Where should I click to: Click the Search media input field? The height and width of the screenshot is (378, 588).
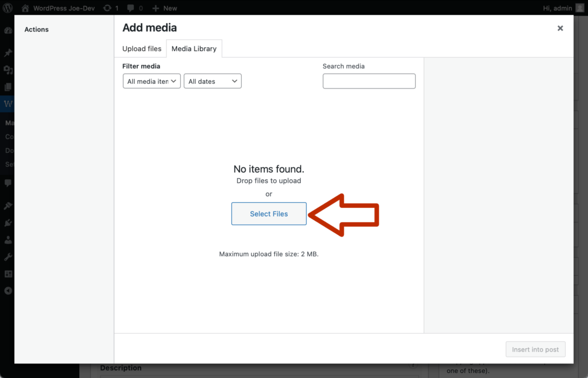point(369,82)
